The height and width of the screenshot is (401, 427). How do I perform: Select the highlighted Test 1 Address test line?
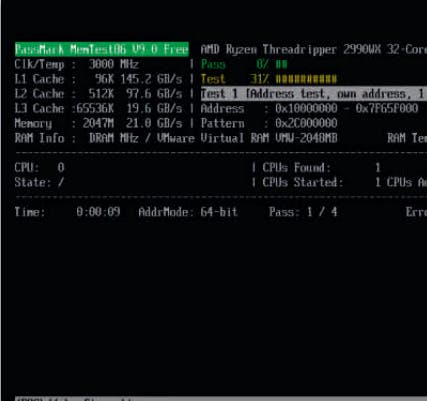click(314, 94)
